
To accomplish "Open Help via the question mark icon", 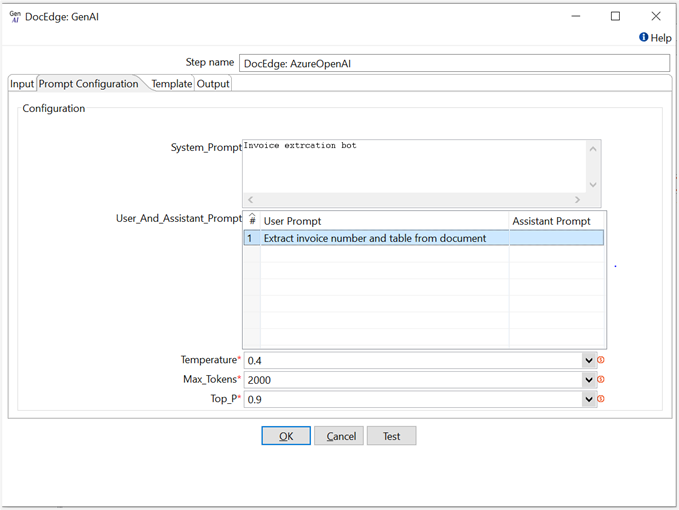I will point(644,38).
